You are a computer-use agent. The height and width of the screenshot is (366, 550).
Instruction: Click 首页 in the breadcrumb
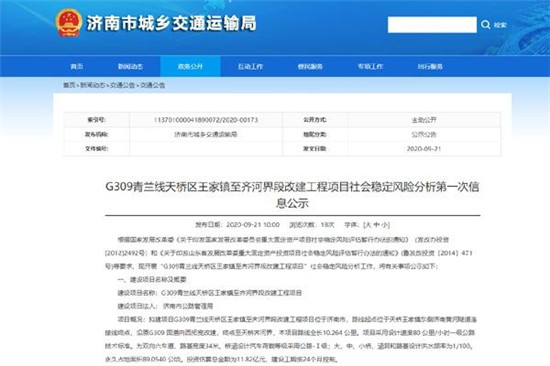coord(69,85)
